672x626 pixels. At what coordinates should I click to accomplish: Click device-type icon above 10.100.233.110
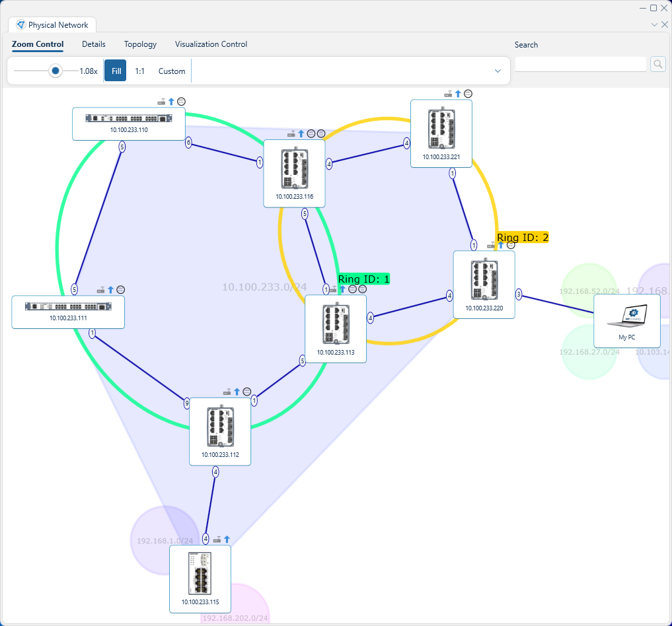coord(162,102)
